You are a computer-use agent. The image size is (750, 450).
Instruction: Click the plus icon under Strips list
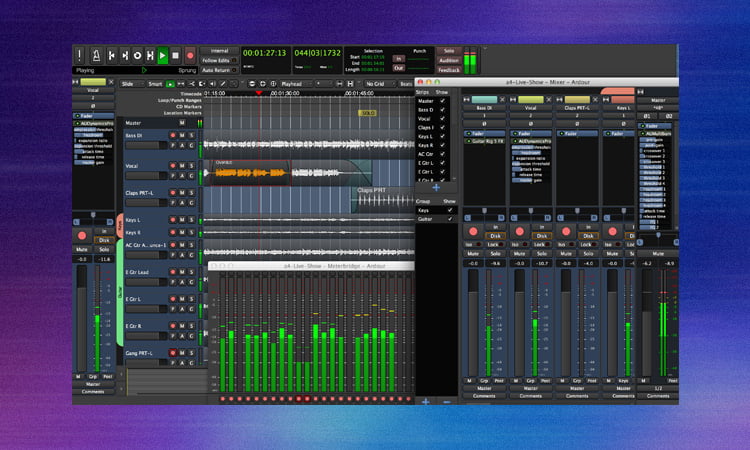point(437,187)
